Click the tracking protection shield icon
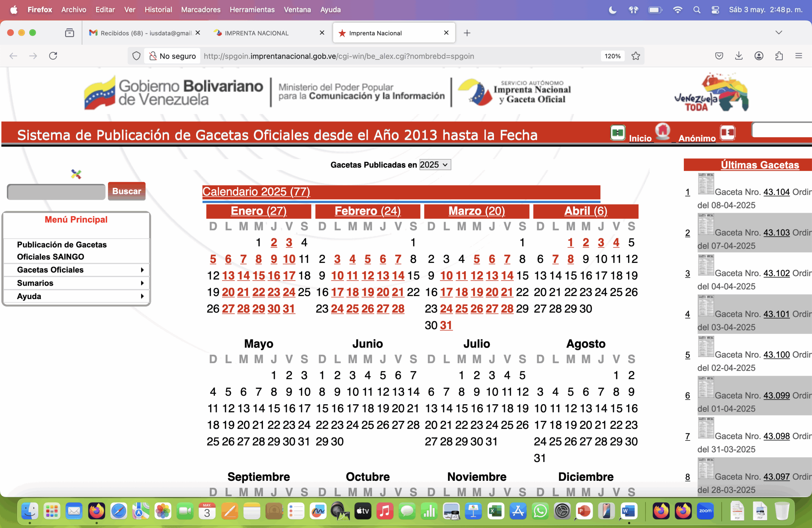The height and width of the screenshot is (528, 812). pyautogui.click(x=136, y=56)
